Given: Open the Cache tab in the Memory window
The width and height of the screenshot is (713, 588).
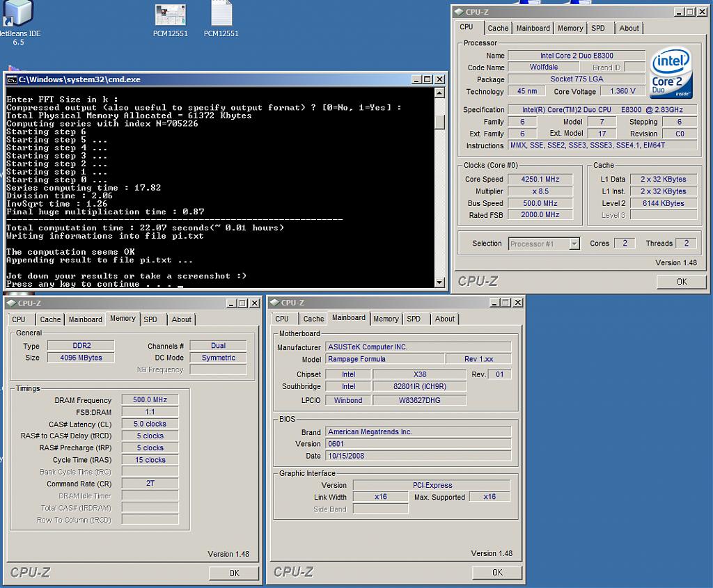Looking at the screenshot, I should pyautogui.click(x=50, y=319).
